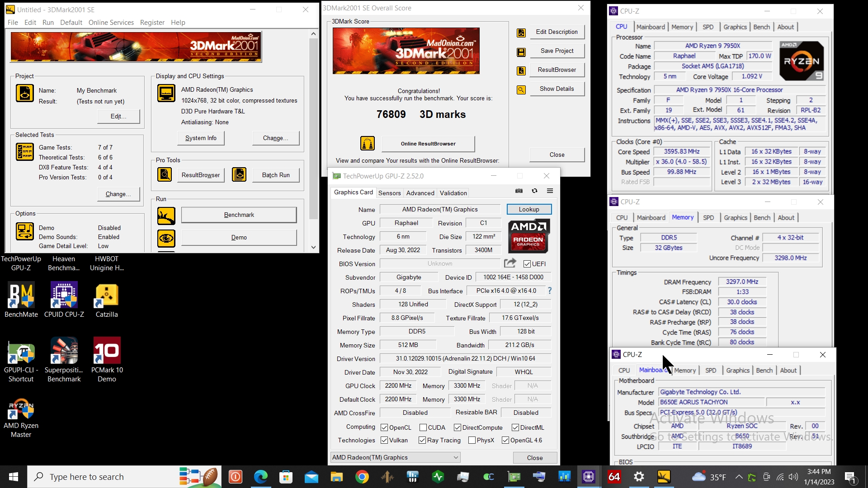Screen dimensions: 868x488
Task: Open the SPD tab in the Memory CPU-Z window
Action: click(x=708, y=218)
